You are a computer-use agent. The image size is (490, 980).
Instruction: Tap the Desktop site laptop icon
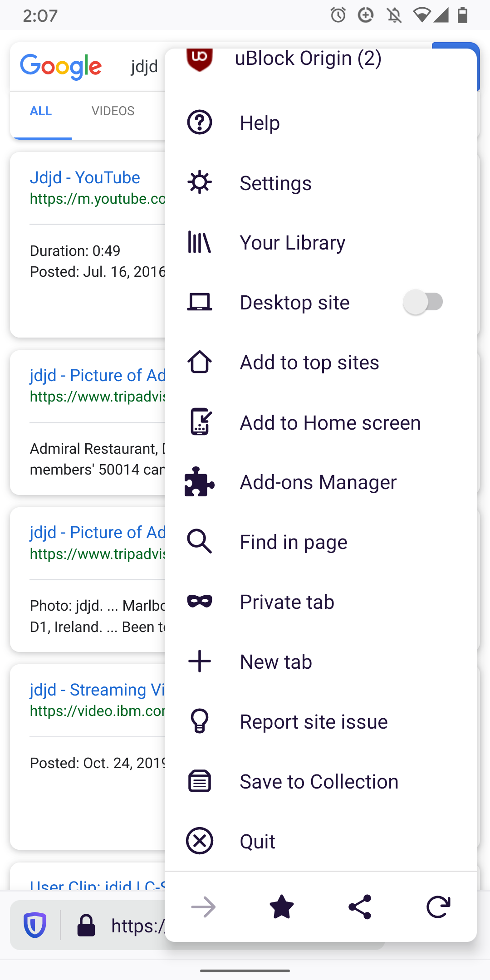[200, 302]
